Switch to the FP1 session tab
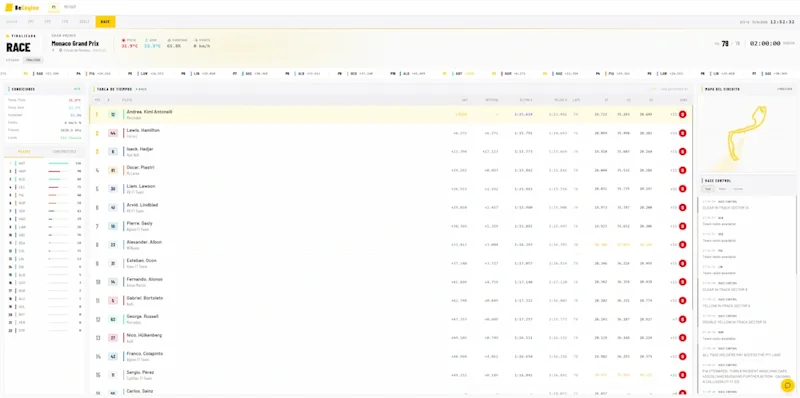The width and height of the screenshot is (800, 398). pyautogui.click(x=31, y=21)
